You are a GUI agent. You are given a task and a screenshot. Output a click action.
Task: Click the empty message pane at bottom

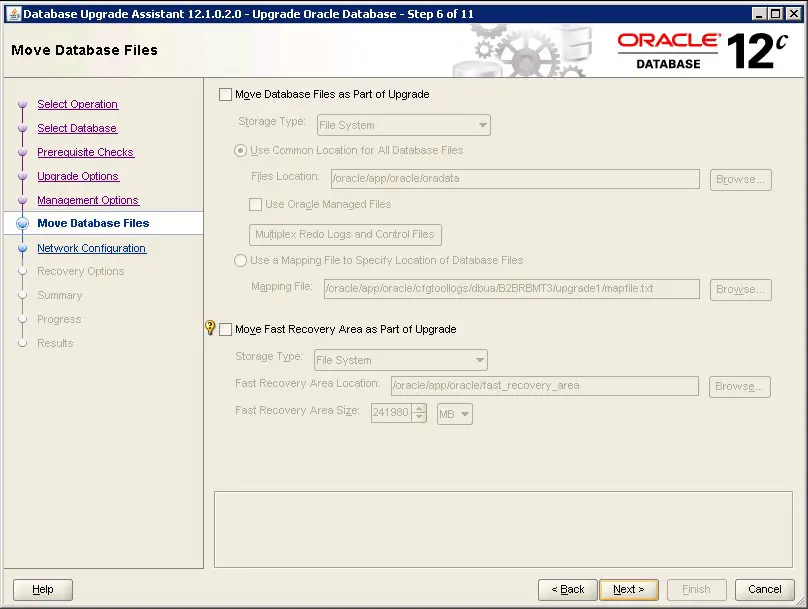[503, 530]
